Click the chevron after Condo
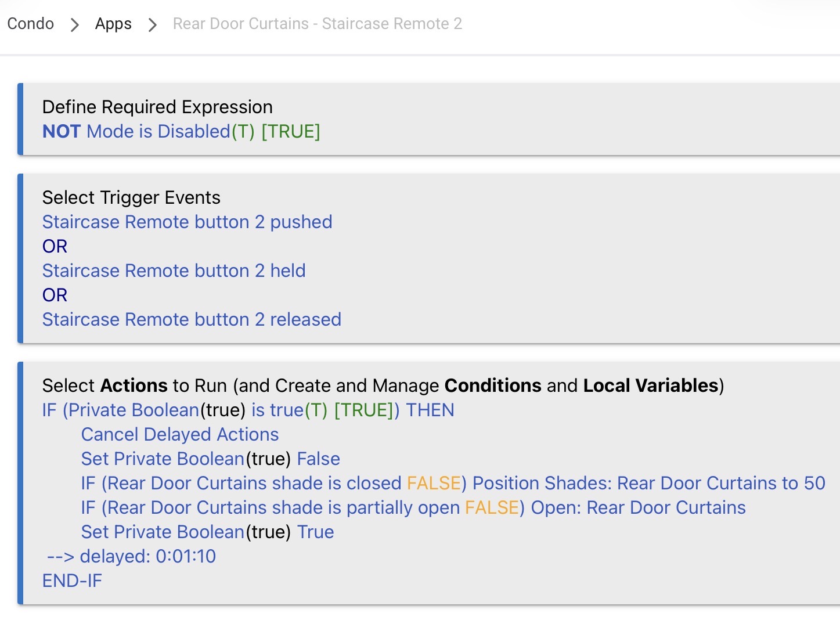Viewport: 840px width, 620px height. click(74, 25)
